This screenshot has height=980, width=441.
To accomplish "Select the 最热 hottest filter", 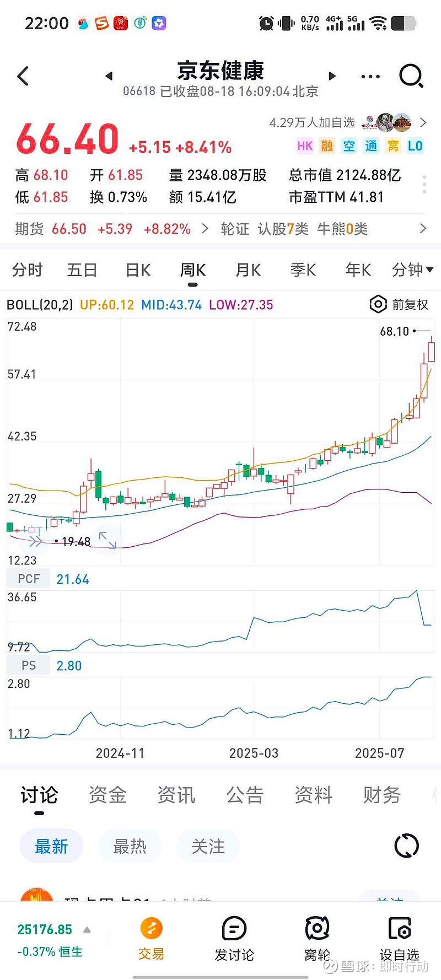I will tap(130, 846).
